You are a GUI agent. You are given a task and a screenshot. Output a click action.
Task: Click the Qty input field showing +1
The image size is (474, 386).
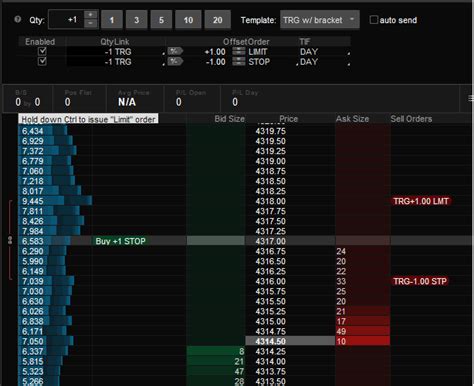pos(67,20)
